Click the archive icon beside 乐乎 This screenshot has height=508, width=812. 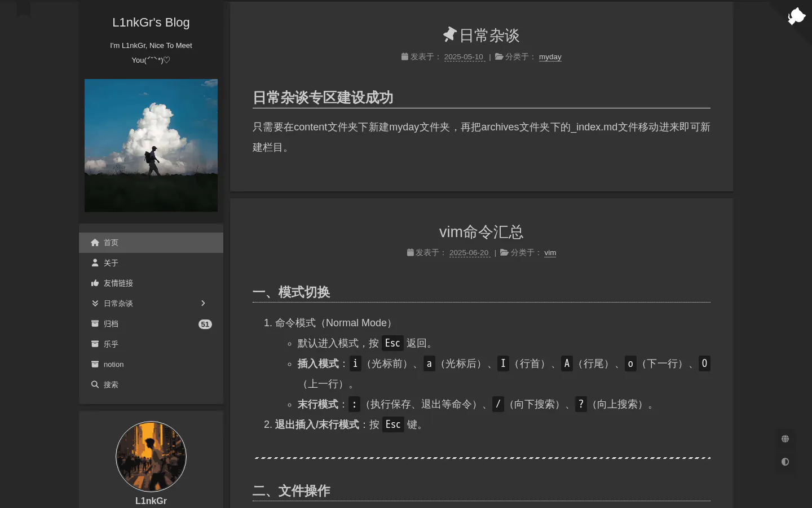[x=95, y=344]
